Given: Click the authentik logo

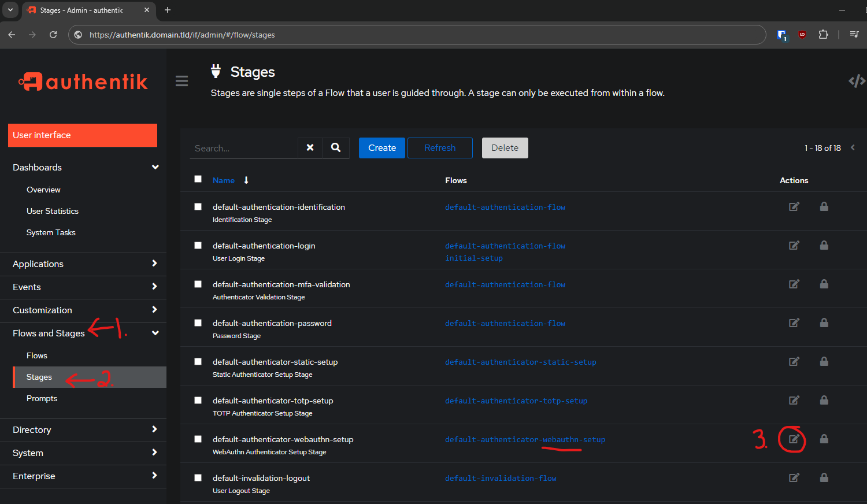Looking at the screenshot, I should [x=83, y=81].
